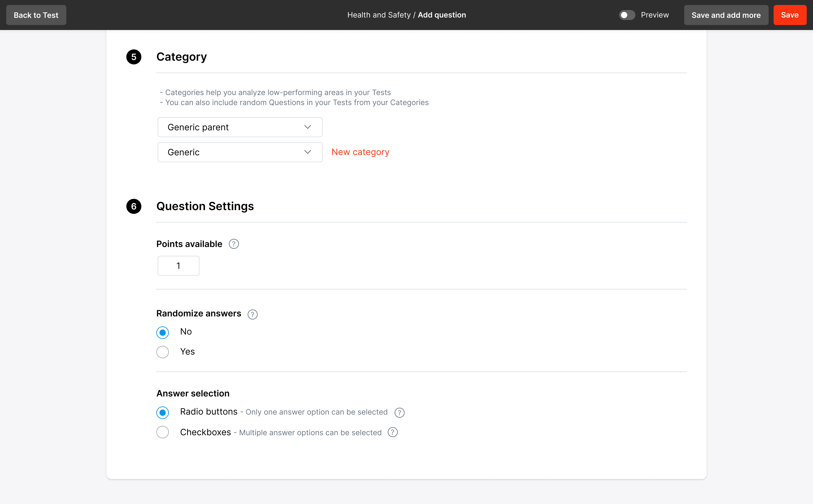Toggle the Preview switch on
The height and width of the screenshot is (504, 813).
coord(627,15)
